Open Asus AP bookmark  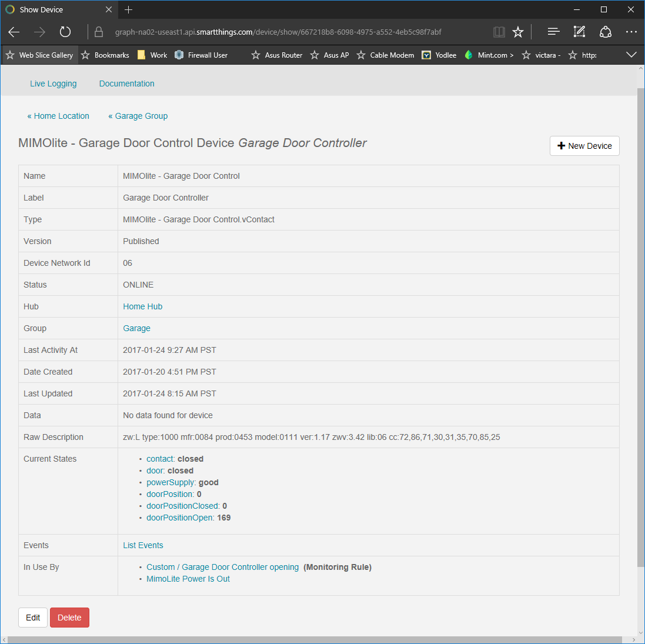(329, 55)
